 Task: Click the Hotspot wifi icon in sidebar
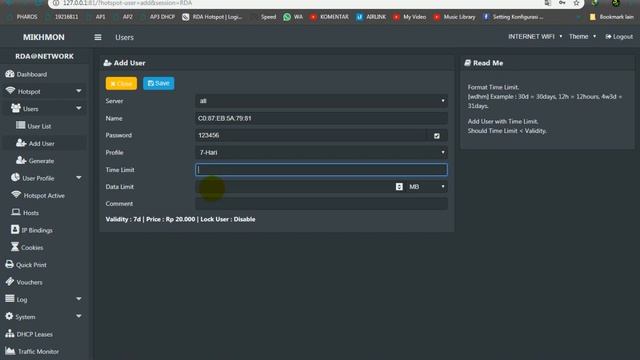[x=10, y=91]
